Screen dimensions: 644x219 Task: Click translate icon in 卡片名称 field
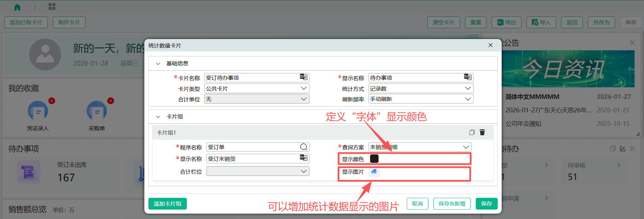303,77
